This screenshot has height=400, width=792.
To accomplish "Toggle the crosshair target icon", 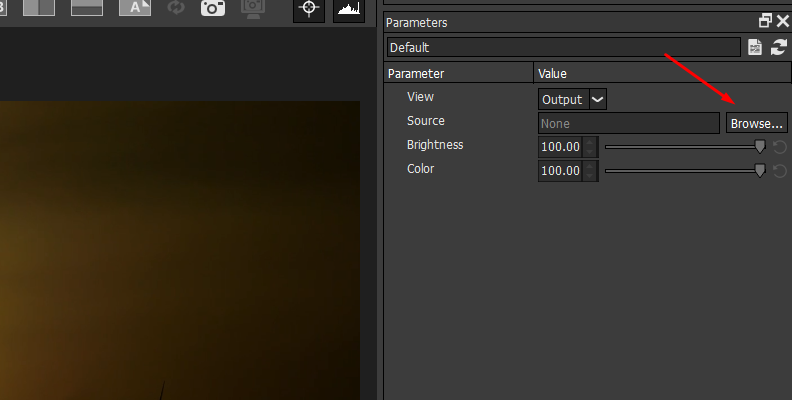I will click(309, 8).
